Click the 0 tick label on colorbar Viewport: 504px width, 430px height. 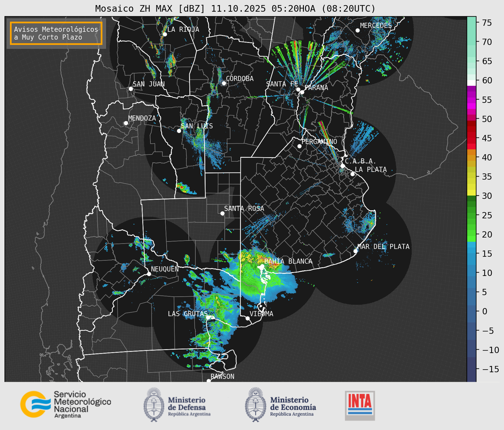[x=484, y=311]
